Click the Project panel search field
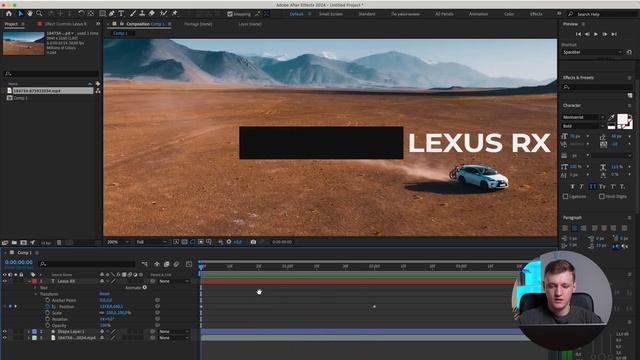 (x=51, y=74)
